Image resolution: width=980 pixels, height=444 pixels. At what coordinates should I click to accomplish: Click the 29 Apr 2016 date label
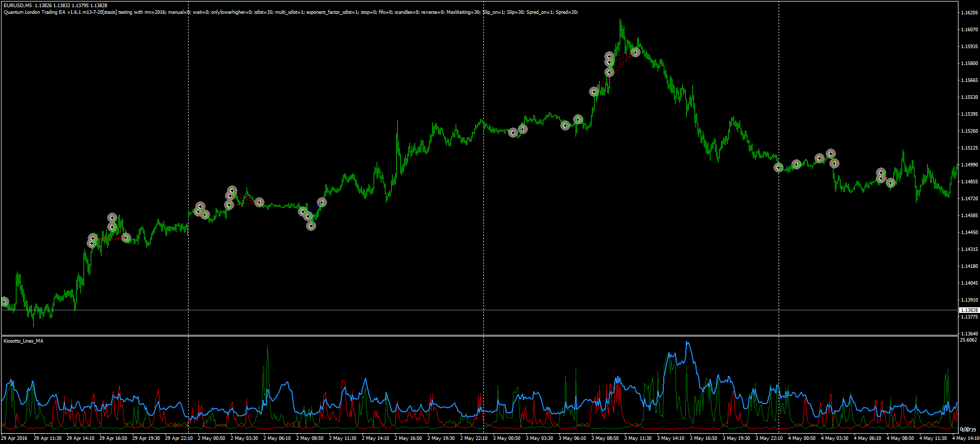(14, 438)
